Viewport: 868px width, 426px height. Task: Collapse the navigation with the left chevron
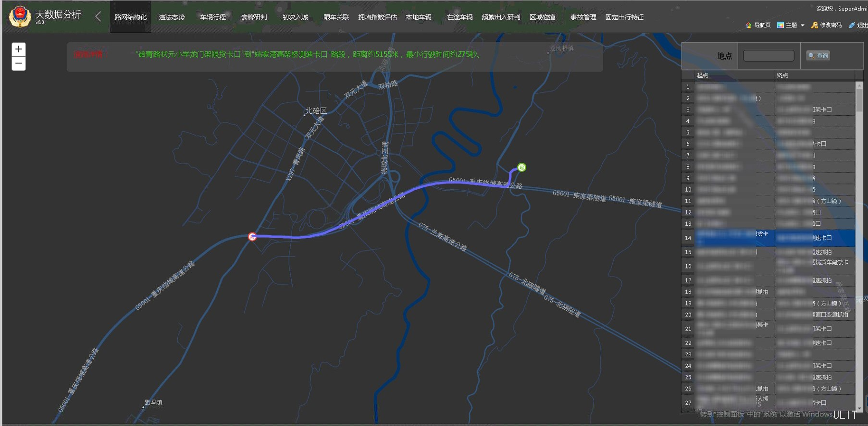tap(98, 17)
